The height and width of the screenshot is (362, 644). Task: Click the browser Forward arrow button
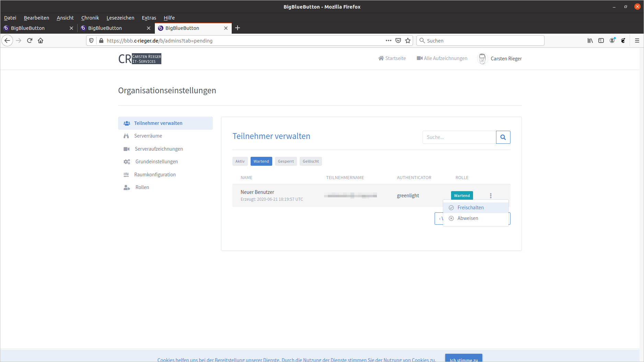[x=19, y=40]
